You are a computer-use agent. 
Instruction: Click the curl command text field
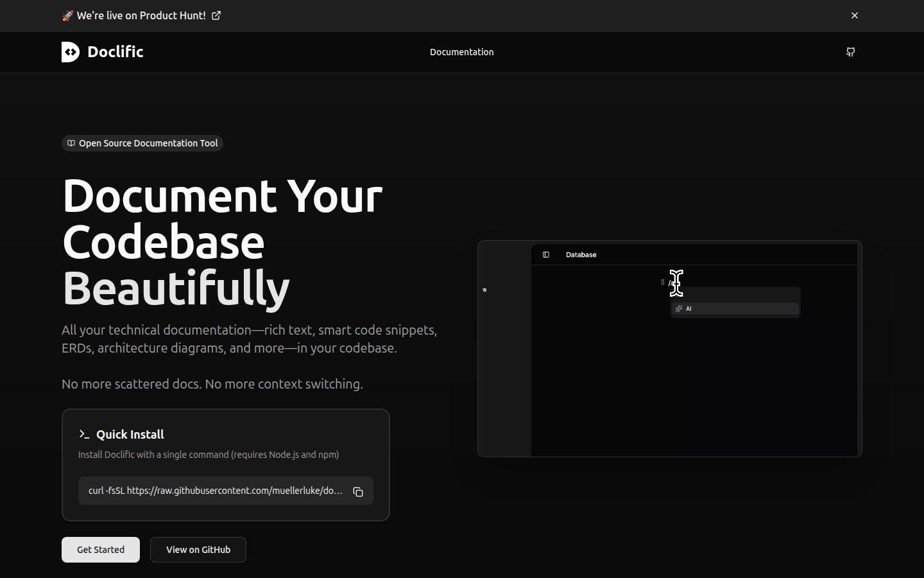click(216, 491)
